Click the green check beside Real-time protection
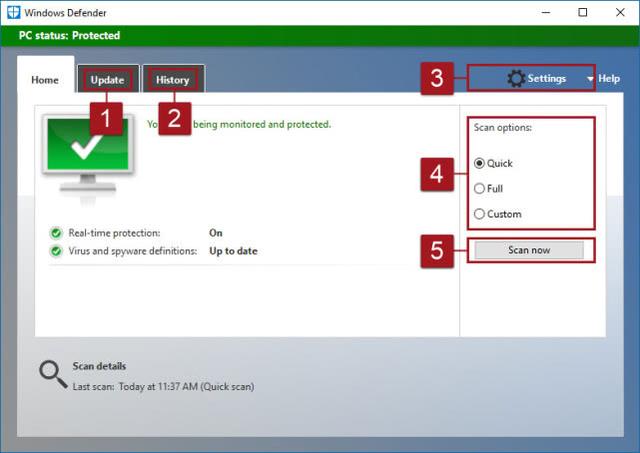 point(56,233)
